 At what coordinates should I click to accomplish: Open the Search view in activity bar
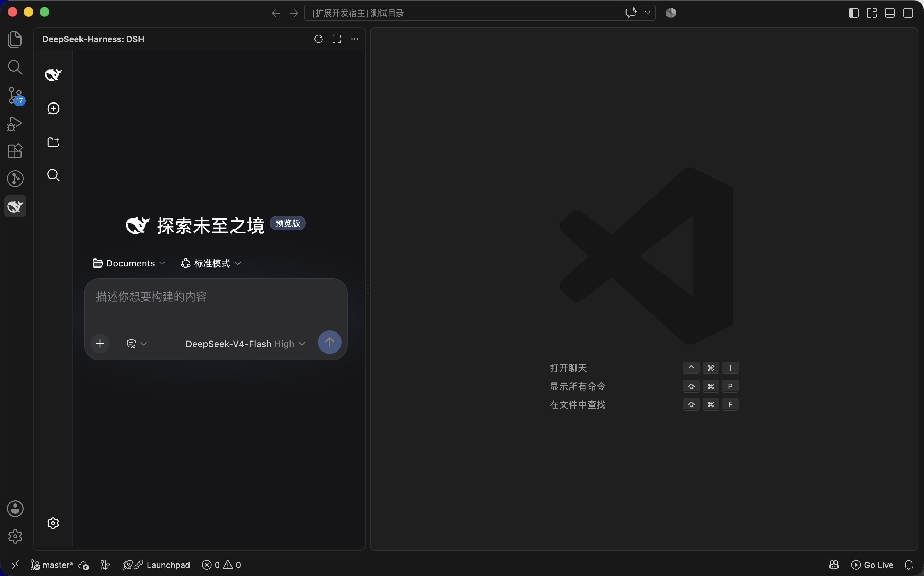[15, 67]
